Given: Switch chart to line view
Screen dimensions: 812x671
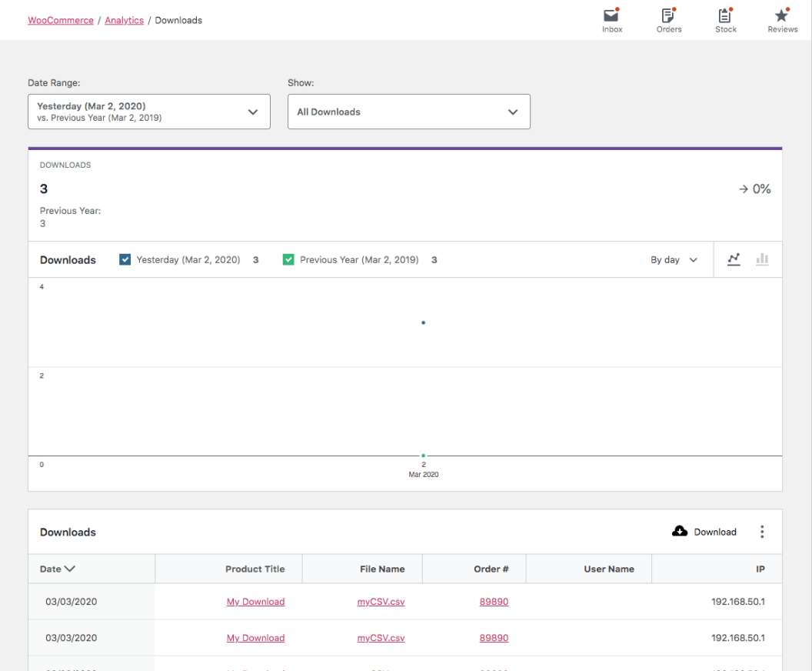Looking at the screenshot, I should click(734, 259).
